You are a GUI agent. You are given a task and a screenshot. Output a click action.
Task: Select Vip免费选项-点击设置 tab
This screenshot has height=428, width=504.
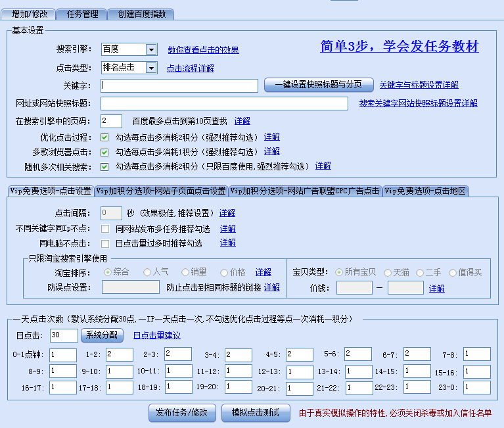[x=51, y=191]
